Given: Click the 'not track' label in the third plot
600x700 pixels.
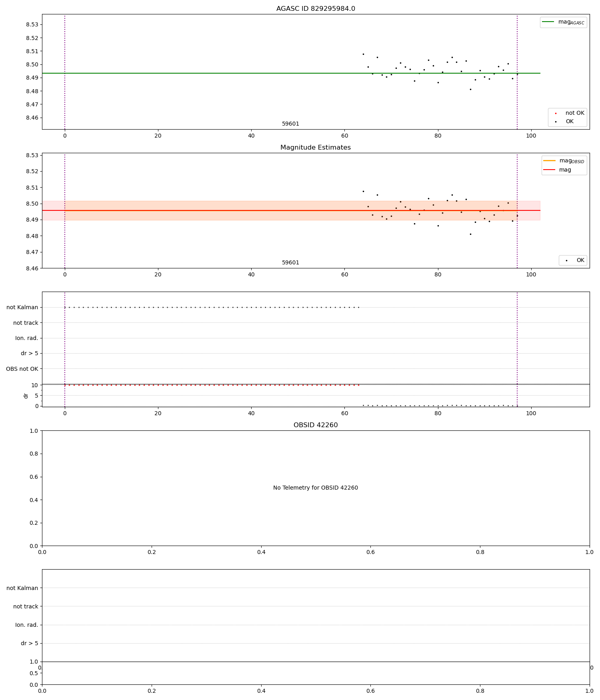Looking at the screenshot, I should 26,323.
